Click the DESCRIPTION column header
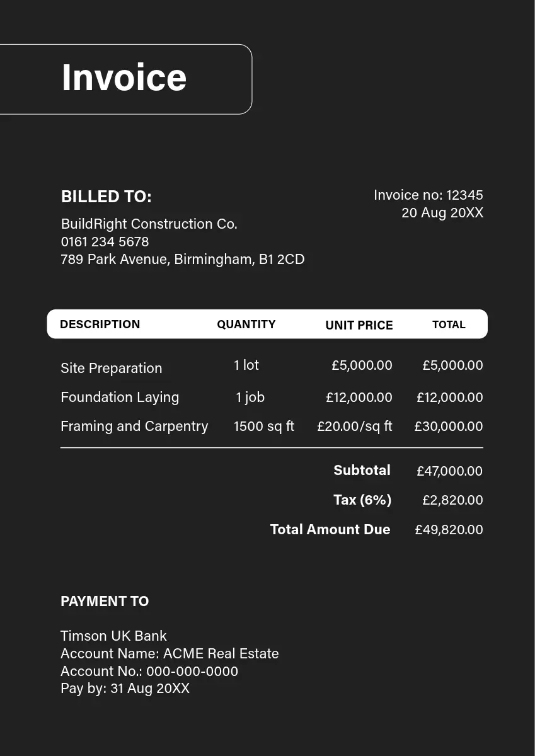Image resolution: width=535 pixels, height=756 pixels. 100,324
